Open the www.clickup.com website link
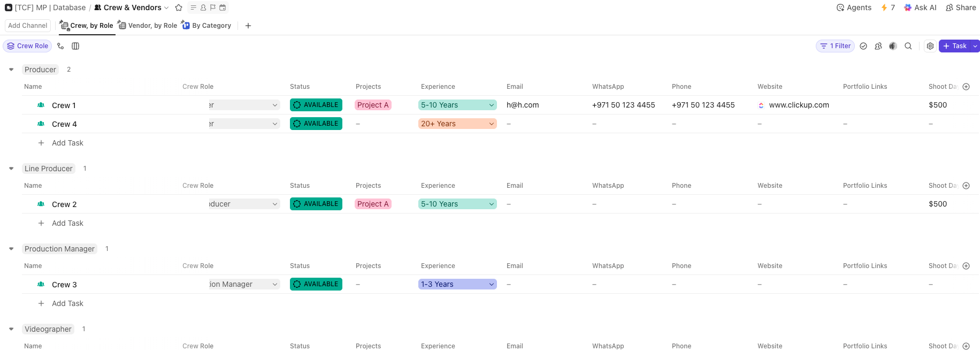The image size is (980, 351). tap(799, 105)
